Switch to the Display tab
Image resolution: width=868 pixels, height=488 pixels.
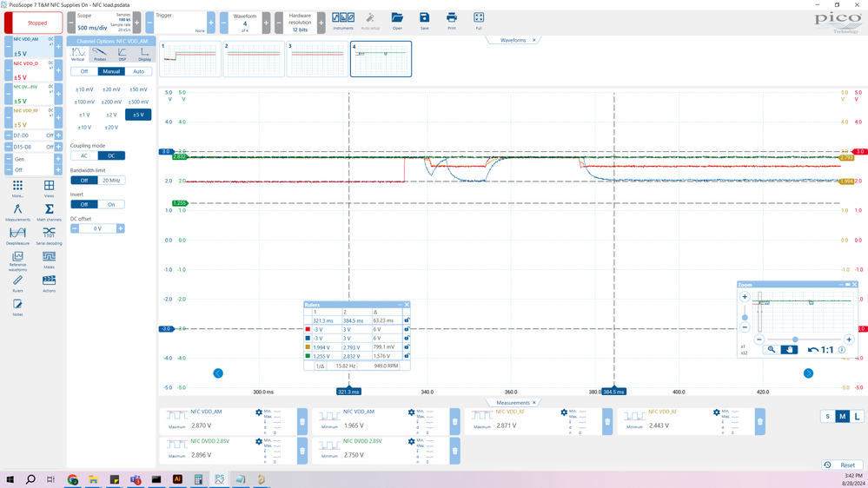coord(144,54)
